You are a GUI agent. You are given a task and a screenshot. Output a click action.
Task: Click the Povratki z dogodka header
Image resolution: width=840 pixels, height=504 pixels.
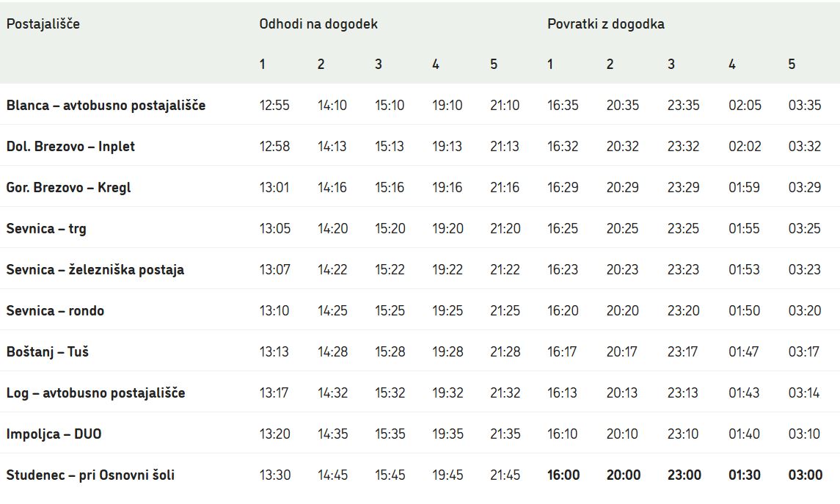(x=606, y=24)
